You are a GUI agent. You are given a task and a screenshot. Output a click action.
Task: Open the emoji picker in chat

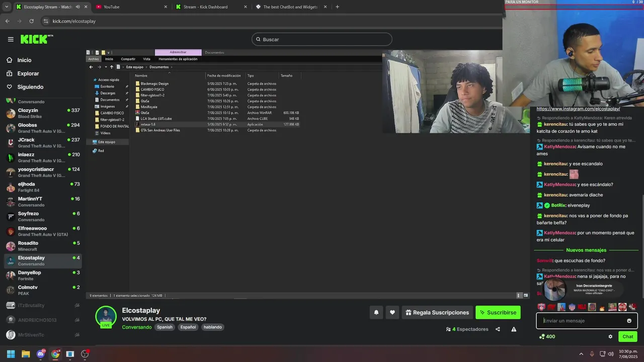629,321
